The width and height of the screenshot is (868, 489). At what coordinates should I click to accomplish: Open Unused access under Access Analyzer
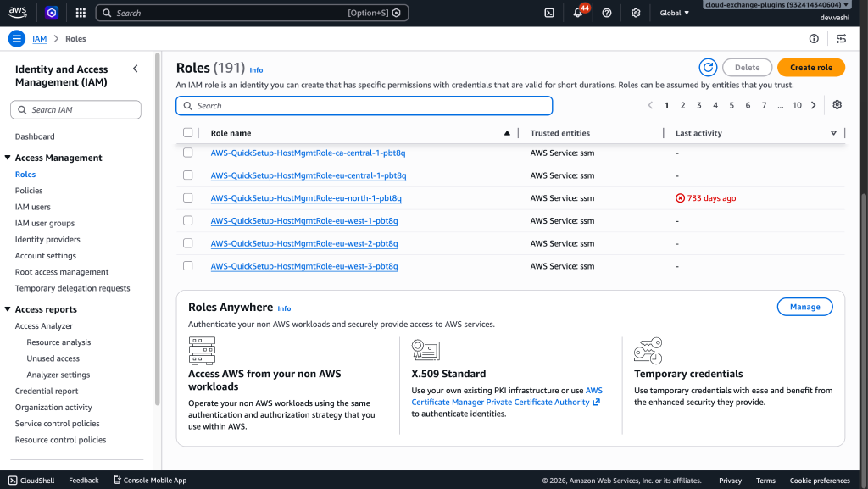53,358
